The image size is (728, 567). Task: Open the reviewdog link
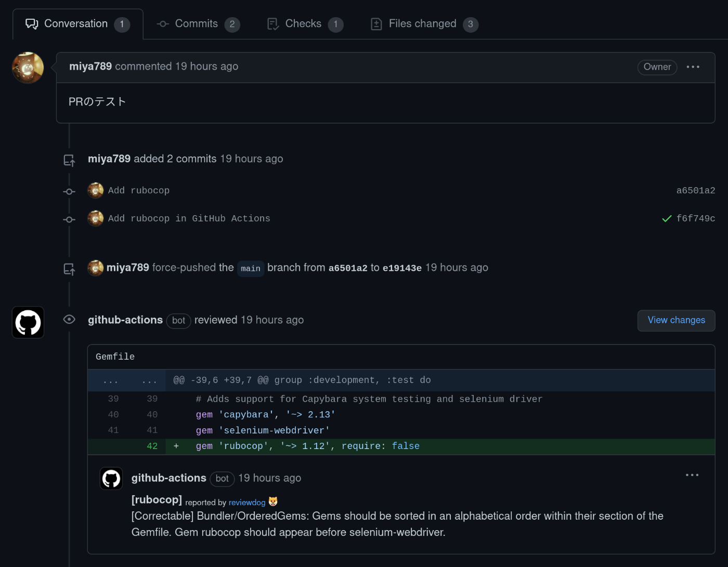(x=247, y=503)
